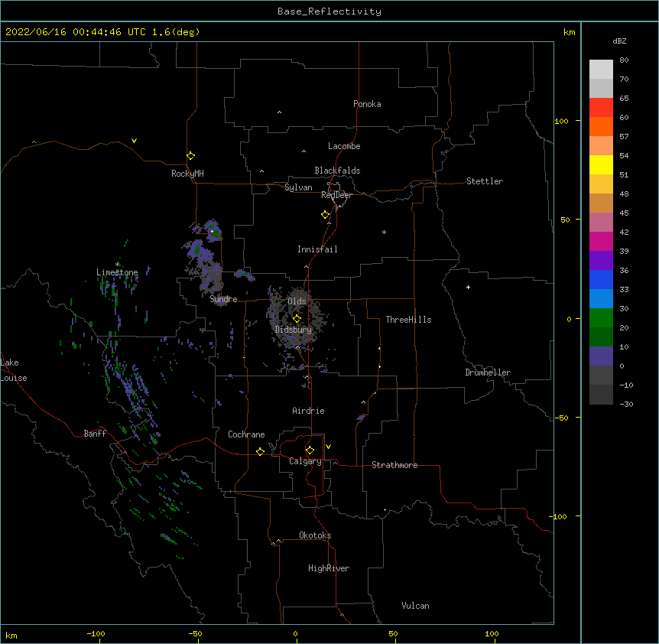
Task: Click the Cochrane label
Action: pyautogui.click(x=246, y=434)
